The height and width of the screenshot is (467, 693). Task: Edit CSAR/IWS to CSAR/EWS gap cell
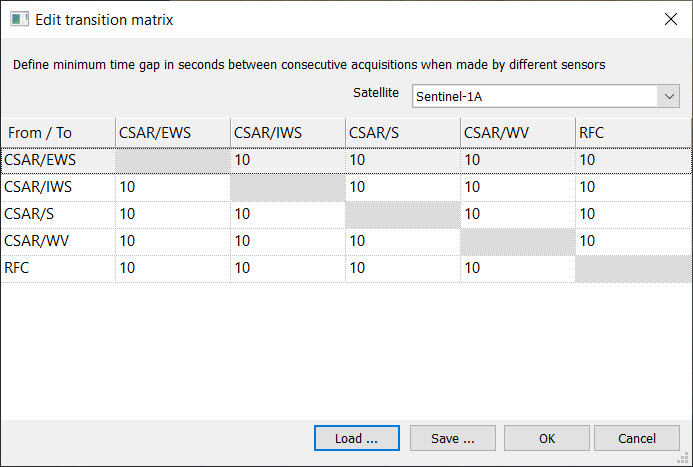[172, 187]
